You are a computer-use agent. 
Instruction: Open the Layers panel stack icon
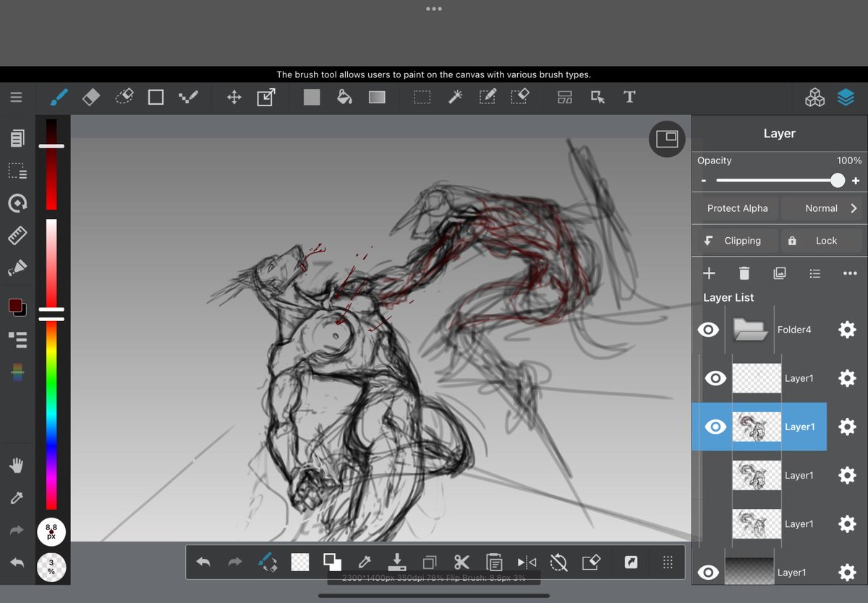846,98
